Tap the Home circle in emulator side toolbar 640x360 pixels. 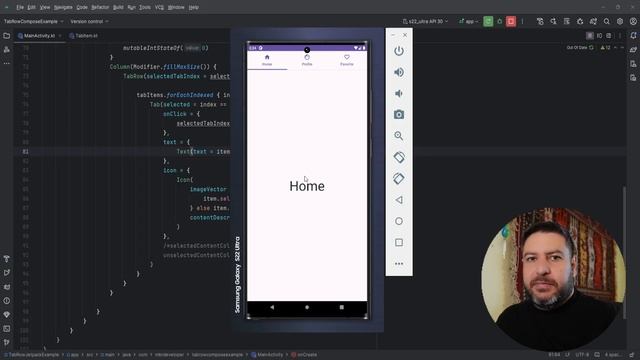(399, 221)
